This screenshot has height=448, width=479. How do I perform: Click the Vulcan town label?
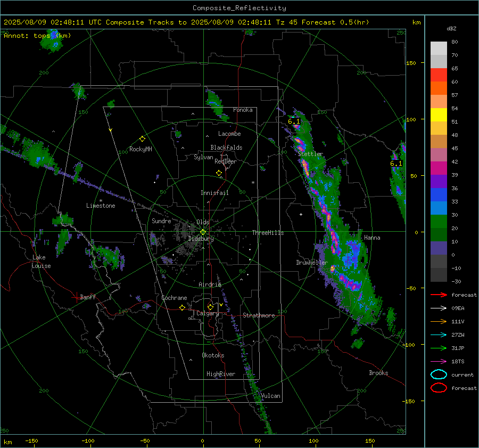tap(270, 396)
